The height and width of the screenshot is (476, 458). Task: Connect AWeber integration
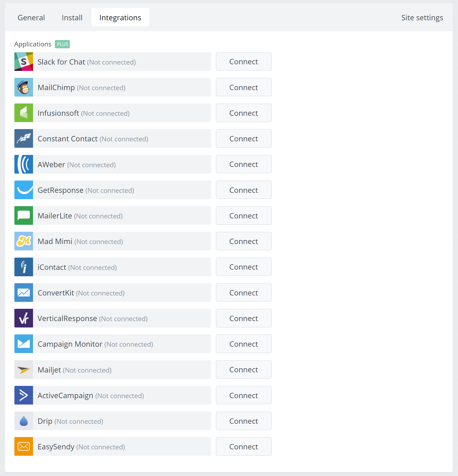(244, 164)
